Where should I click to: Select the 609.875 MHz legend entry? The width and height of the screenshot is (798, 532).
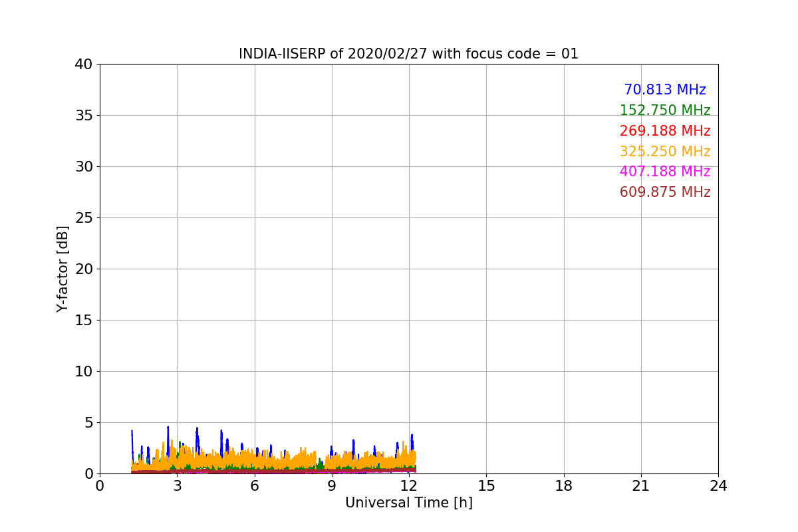click(665, 192)
